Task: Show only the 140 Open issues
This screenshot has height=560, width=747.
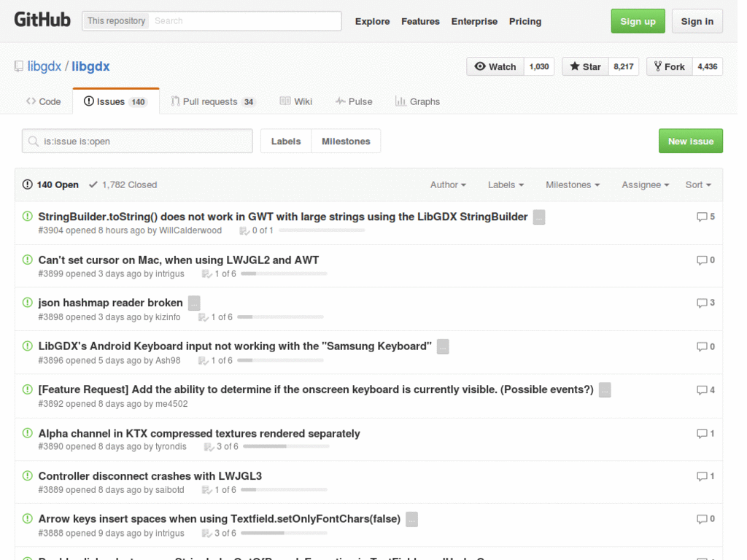Action: pyautogui.click(x=50, y=184)
